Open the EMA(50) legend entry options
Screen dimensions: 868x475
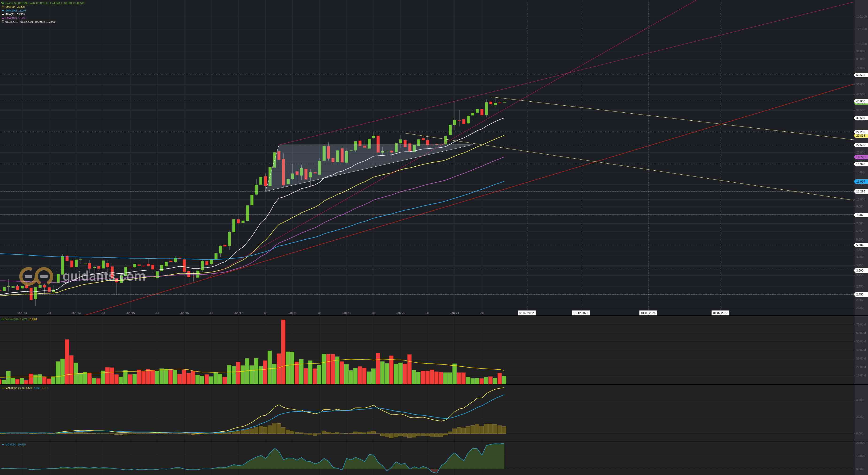(11, 7)
